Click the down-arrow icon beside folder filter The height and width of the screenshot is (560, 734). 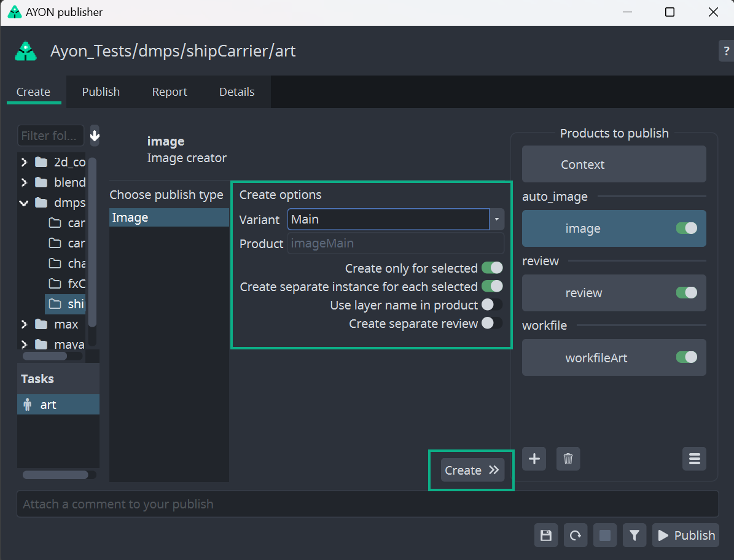click(95, 136)
